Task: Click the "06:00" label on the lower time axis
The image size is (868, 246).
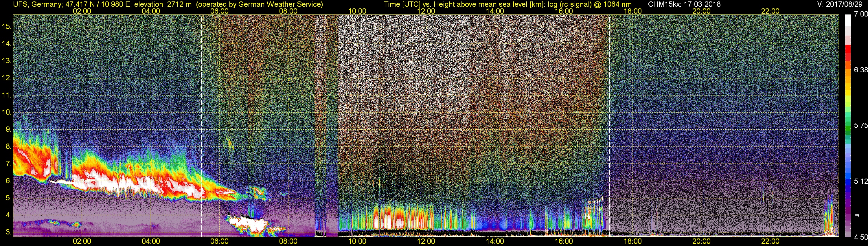Action: [219, 241]
